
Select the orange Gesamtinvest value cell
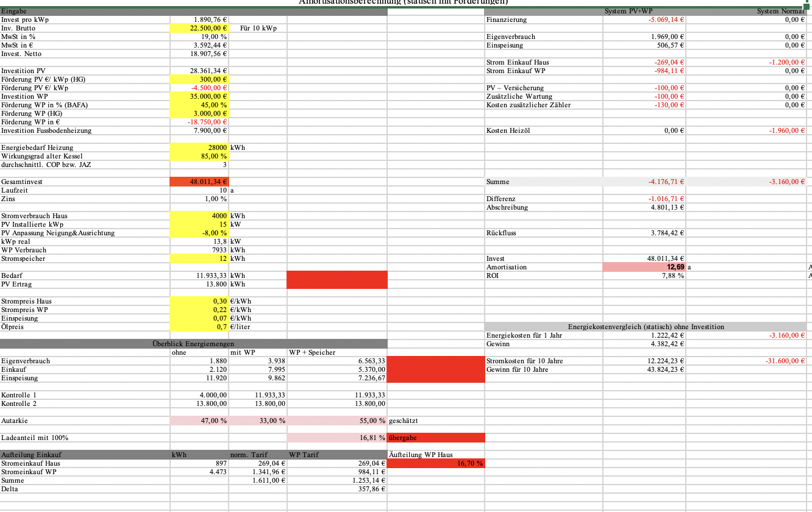[x=199, y=182]
